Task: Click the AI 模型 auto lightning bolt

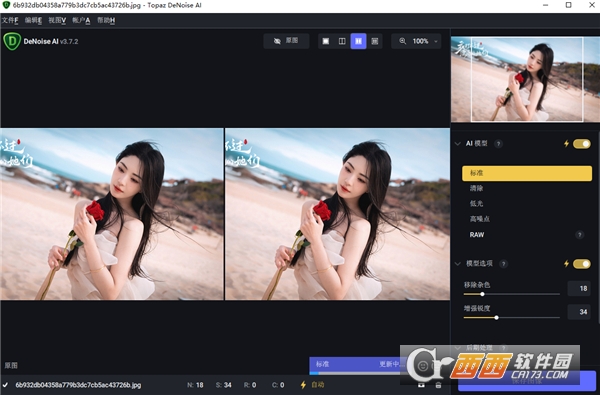Action: (566, 144)
